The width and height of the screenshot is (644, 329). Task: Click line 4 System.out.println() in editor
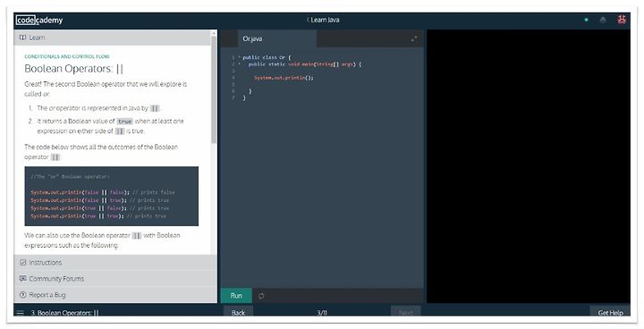click(284, 78)
